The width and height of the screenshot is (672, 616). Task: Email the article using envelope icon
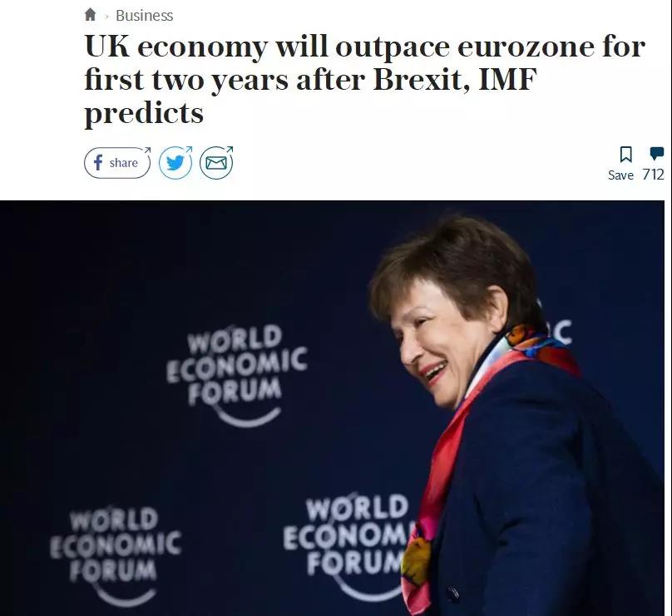tap(215, 163)
